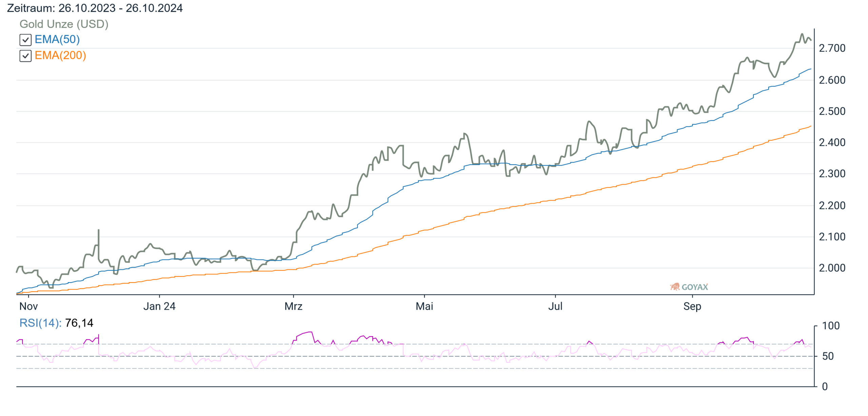The height and width of the screenshot is (416, 868).
Task: Click the EMA(200) legend label
Action: tap(60, 55)
